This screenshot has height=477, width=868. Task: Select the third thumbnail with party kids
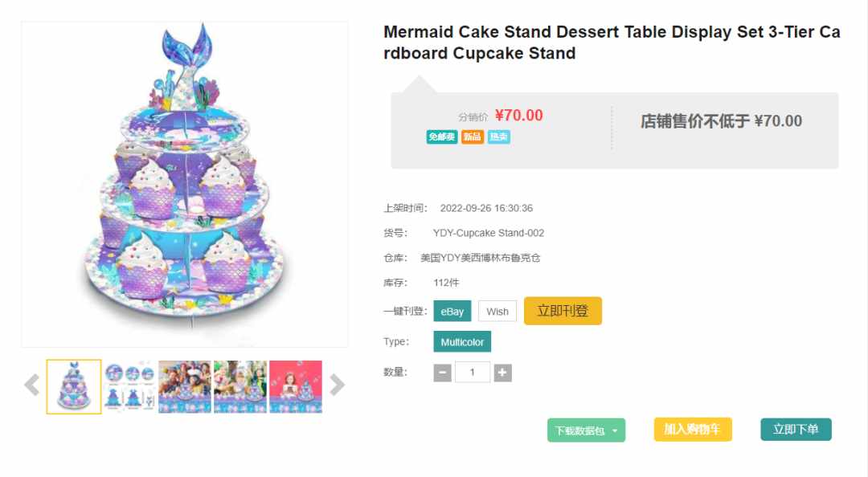click(185, 387)
